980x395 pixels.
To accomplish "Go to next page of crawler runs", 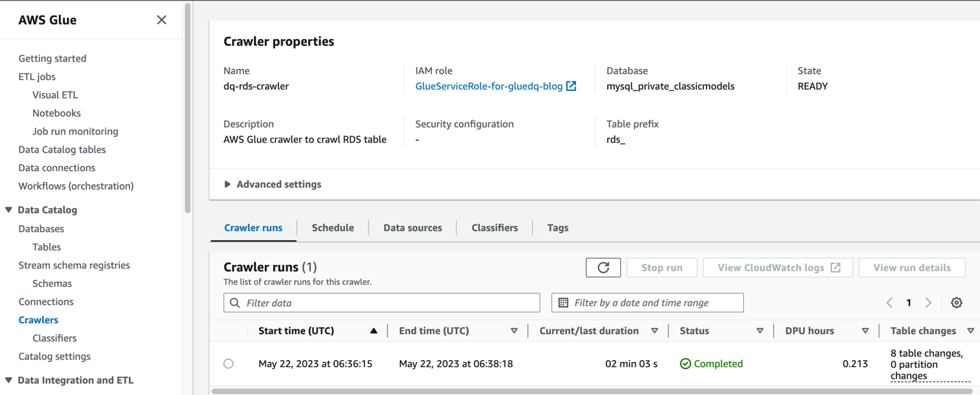I will pyautogui.click(x=929, y=303).
